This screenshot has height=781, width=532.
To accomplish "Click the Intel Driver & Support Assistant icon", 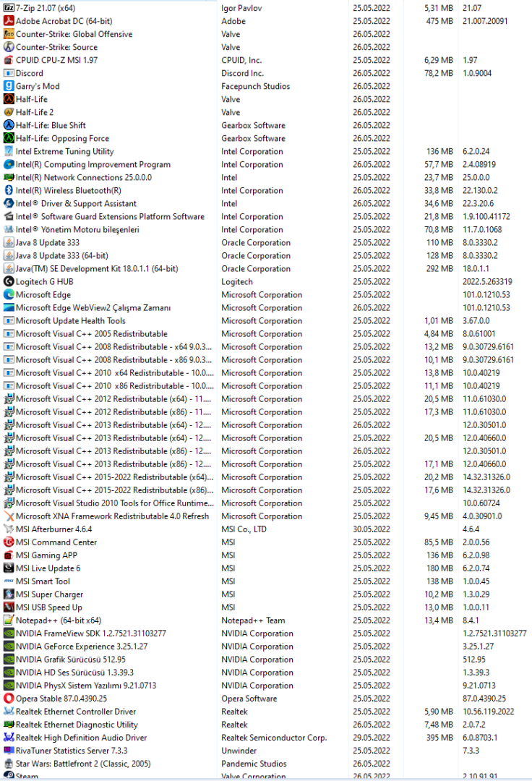I will [x=9, y=203].
